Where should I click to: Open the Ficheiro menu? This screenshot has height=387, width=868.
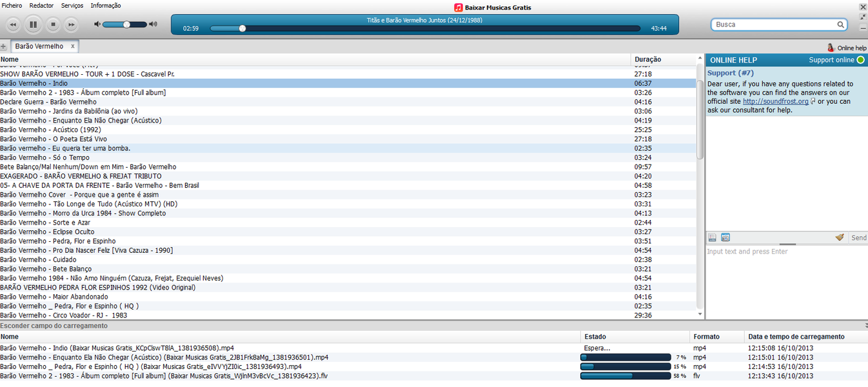click(12, 5)
